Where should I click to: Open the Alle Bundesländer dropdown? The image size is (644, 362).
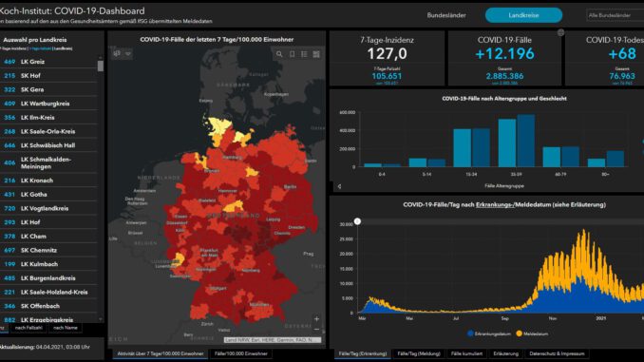pyautogui.click(x=616, y=15)
